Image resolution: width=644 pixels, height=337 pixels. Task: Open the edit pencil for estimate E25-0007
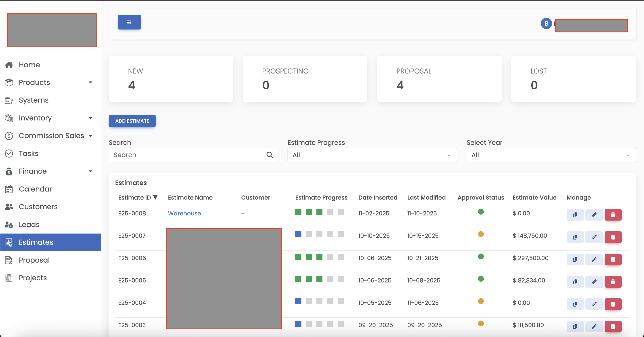tap(594, 237)
